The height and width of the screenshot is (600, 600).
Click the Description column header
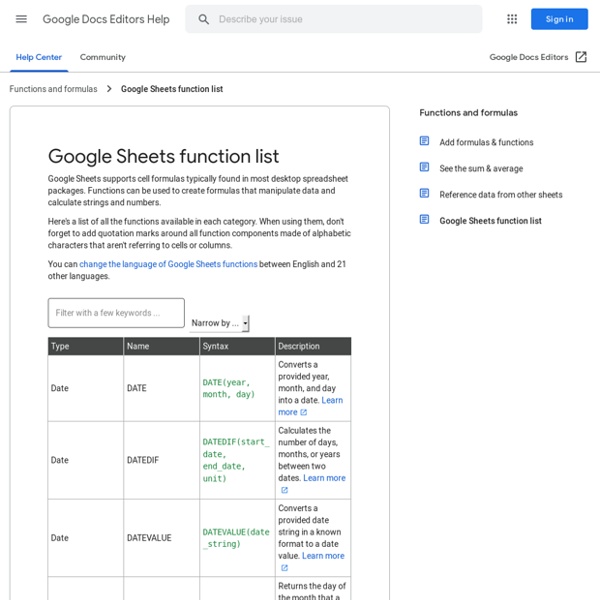[x=313, y=346]
